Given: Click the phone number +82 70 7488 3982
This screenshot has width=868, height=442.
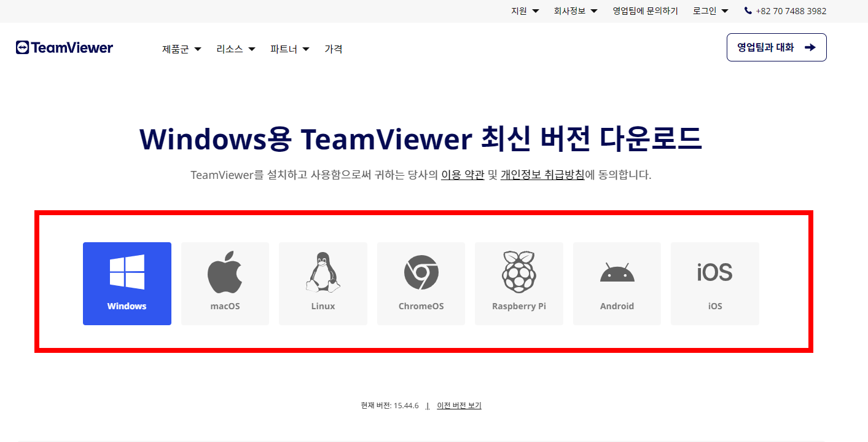Looking at the screenshot, I should click(785, 11).
